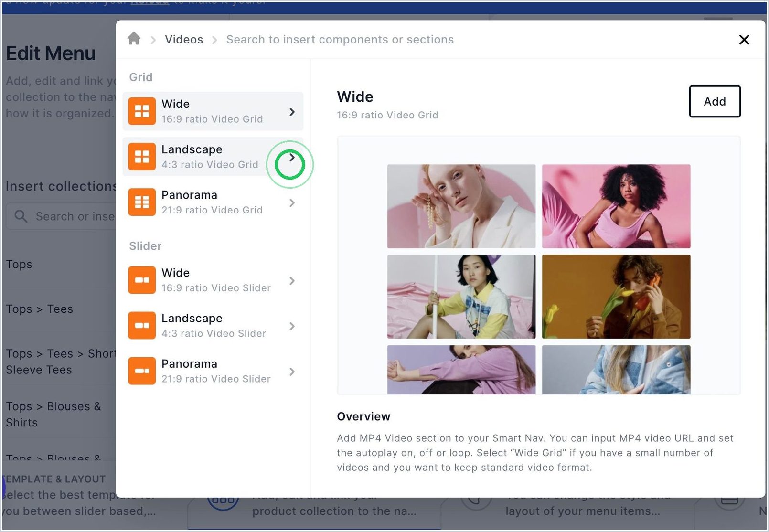Select Wide 16:9 ratio Video Slider title
The width and height of the screenshot is (769, 532).
click(x=175, y=273)
